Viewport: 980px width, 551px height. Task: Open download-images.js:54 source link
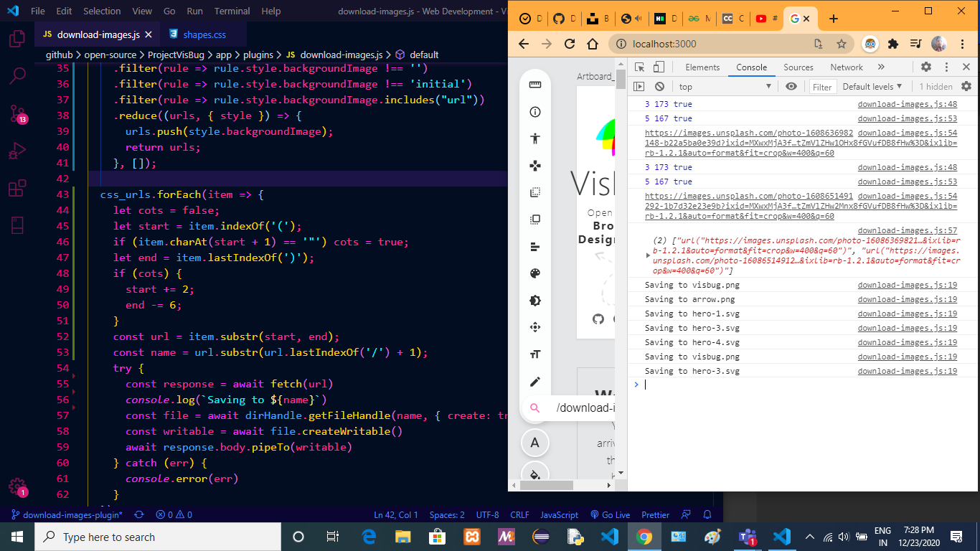[908, 133]
